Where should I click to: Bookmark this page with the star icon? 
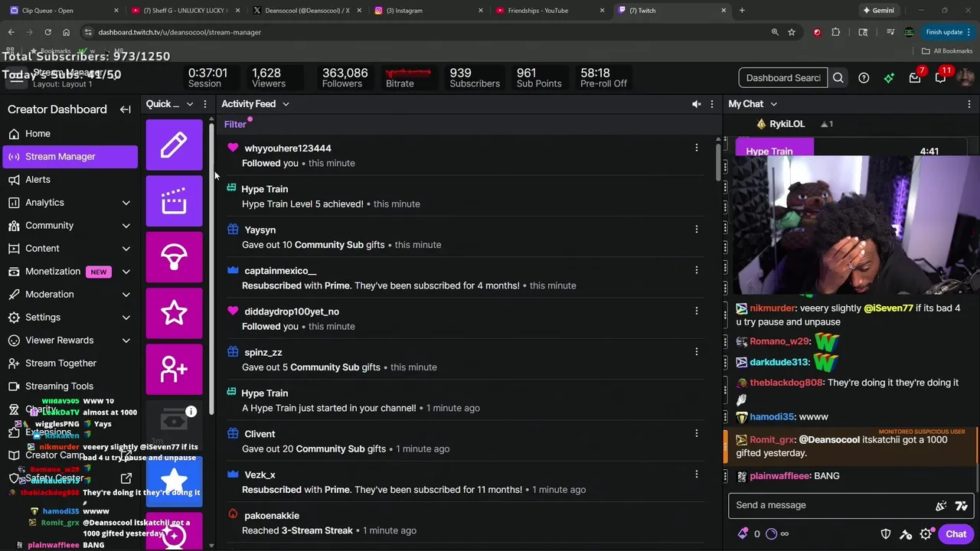[x=792, y=32]
